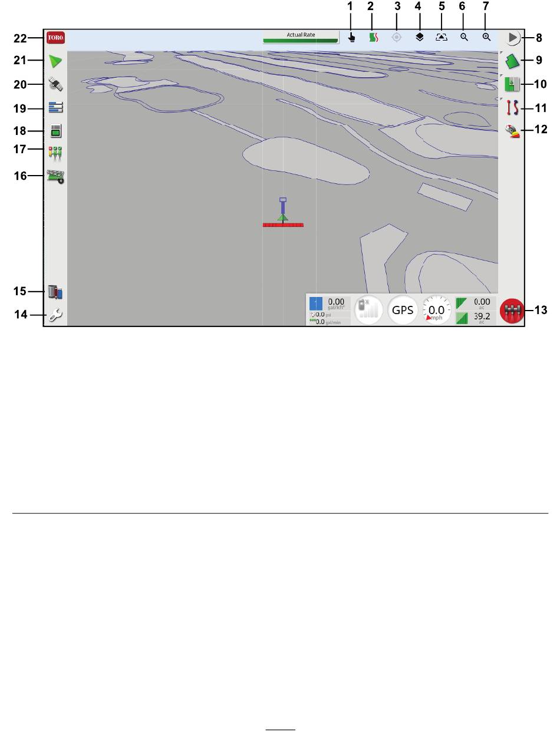The image size is (560, 739).
Task: Click the zoom out magnifier
Action: pos(465,37)
